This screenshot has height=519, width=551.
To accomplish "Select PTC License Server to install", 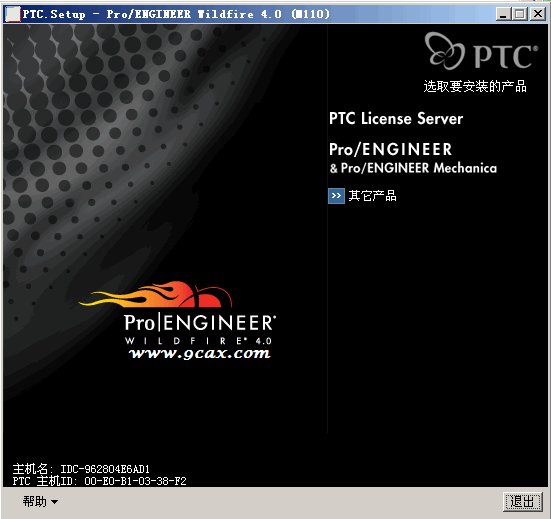I will 396,118.
